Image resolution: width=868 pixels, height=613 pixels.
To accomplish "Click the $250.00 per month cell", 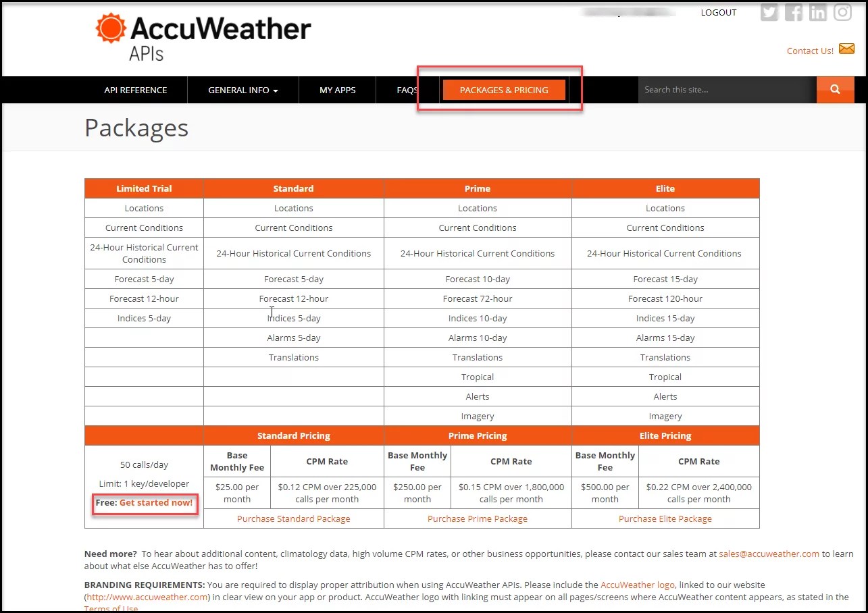I will [x=417, y=493].
